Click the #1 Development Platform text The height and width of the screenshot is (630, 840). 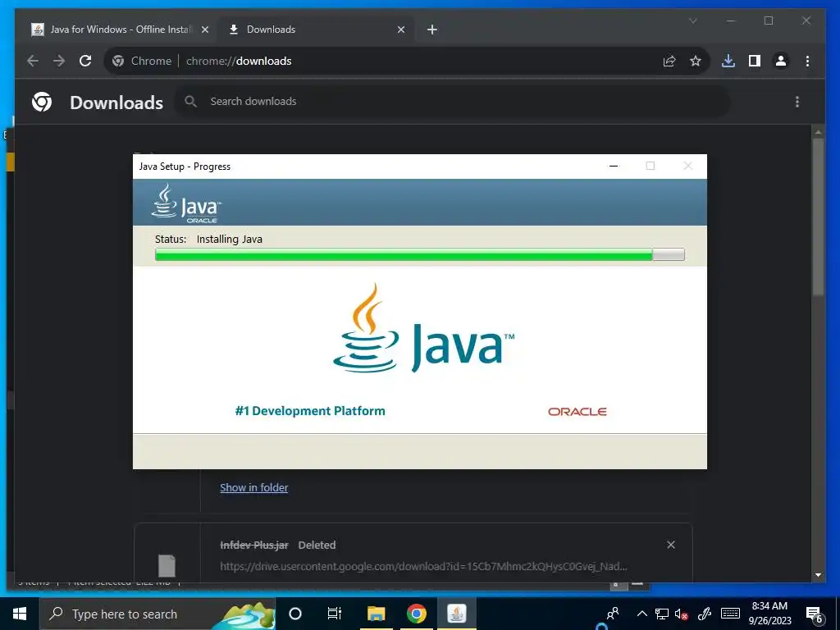pos(310,411)
